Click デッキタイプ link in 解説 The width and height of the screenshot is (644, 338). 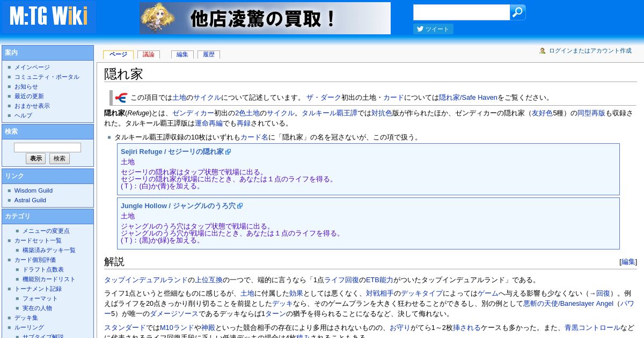[422, 293]
